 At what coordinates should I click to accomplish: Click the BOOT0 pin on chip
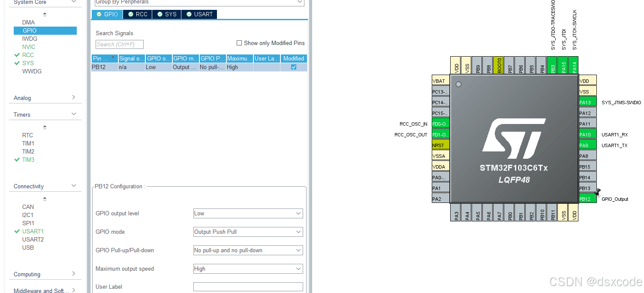[498, 66]
